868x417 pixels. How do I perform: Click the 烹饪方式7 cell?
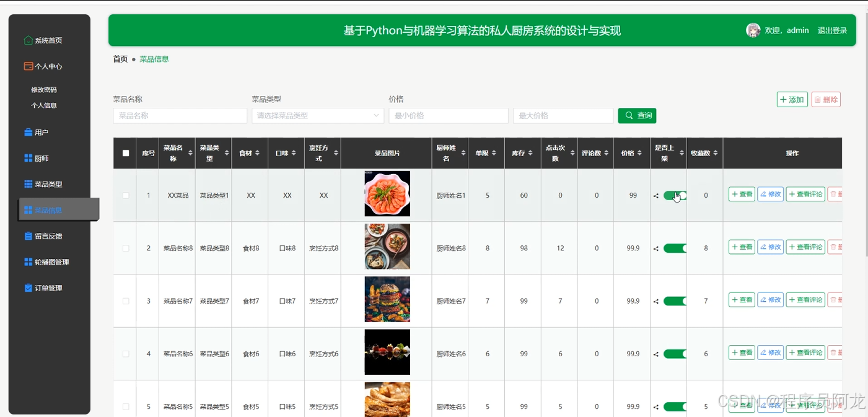pos(324,301)
